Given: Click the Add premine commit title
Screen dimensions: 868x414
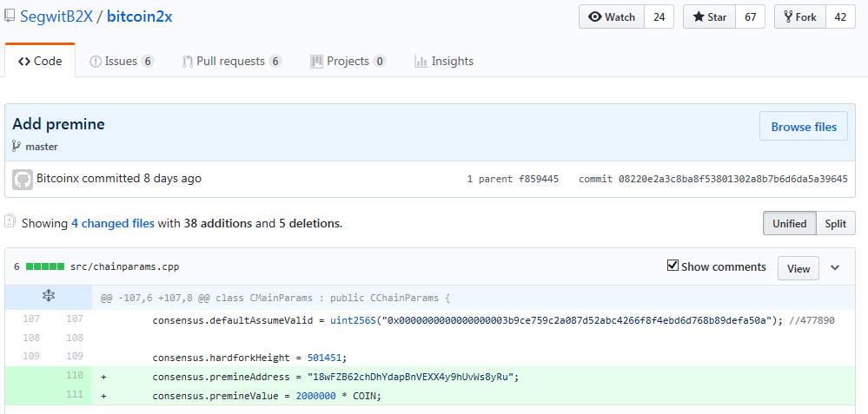Looking at the screenshot, I should click(59, 124).
